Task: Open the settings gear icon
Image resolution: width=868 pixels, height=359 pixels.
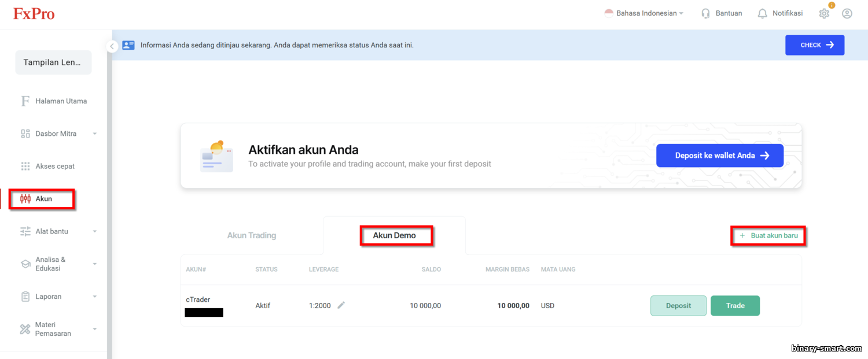Action: point(824,13)
